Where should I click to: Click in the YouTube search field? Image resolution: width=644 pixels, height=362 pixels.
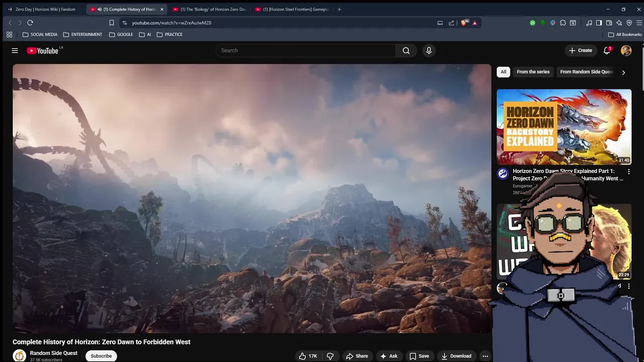click(x=305, y=50)
